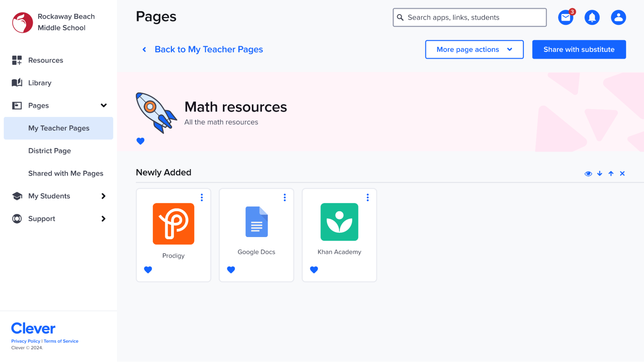644x362 pixels.
Task: Open Google Docs from its tile icon
Action: [x=256, y=222]
